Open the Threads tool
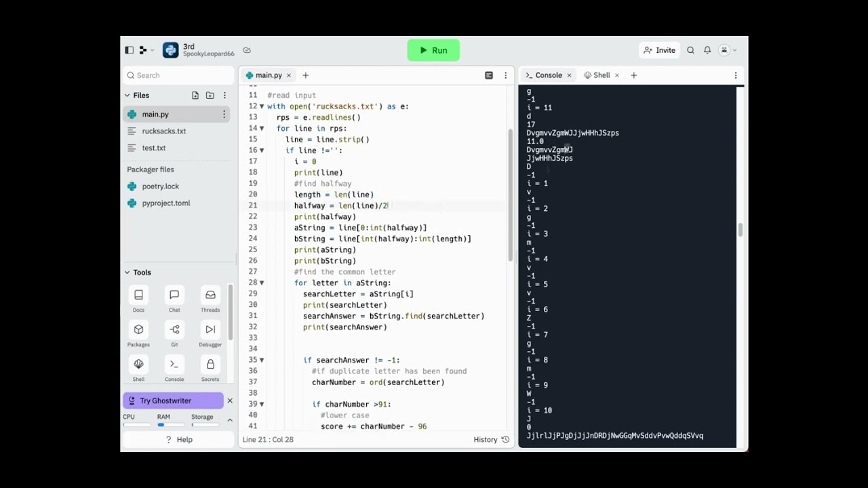 point(210,299)
